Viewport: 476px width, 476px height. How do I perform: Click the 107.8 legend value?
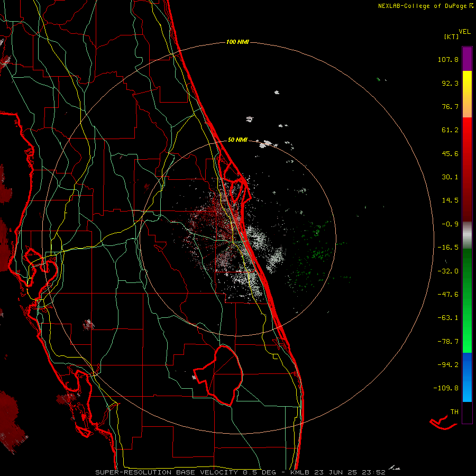pos(448,59)
